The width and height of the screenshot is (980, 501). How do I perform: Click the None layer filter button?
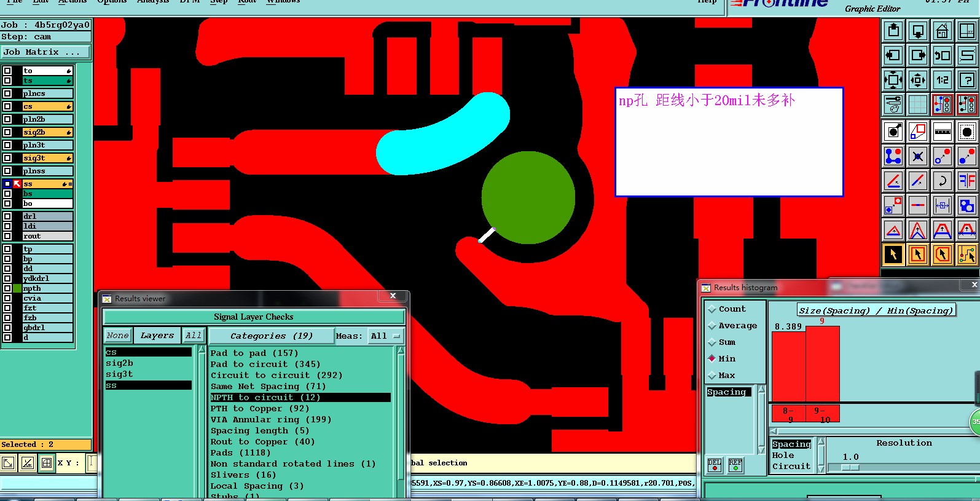click(117, 335)
